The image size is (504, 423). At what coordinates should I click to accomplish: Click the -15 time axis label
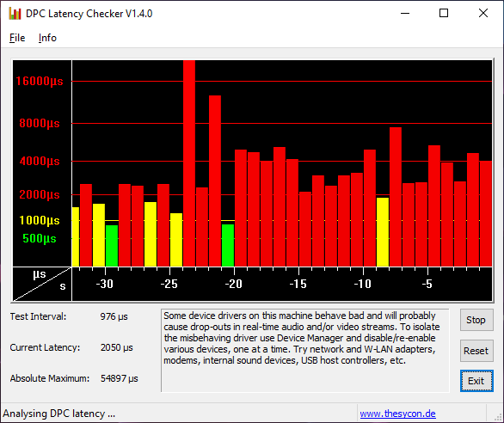pos(298,284)
